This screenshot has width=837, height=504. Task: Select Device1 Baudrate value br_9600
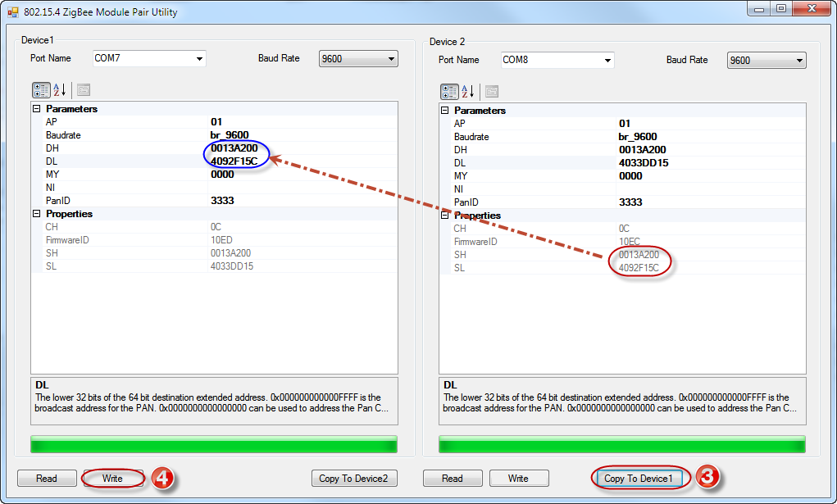(230, 135)
